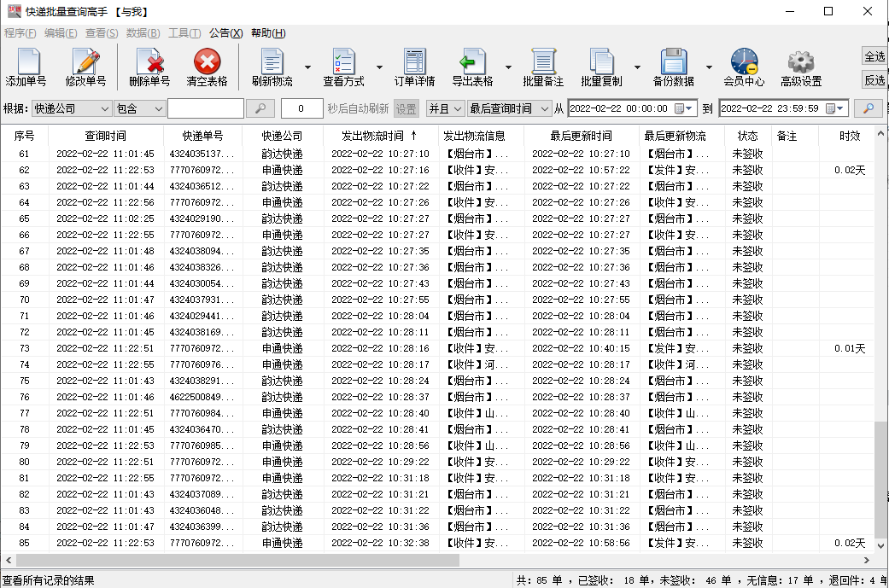889x588 pixels.
Task: Click the 刷新物流 icon
Action: [x=272, y=61]
